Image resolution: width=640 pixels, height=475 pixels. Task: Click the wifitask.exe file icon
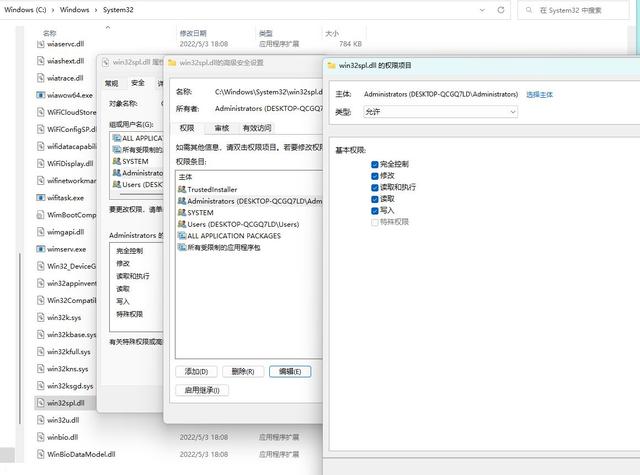click(40, 198)
